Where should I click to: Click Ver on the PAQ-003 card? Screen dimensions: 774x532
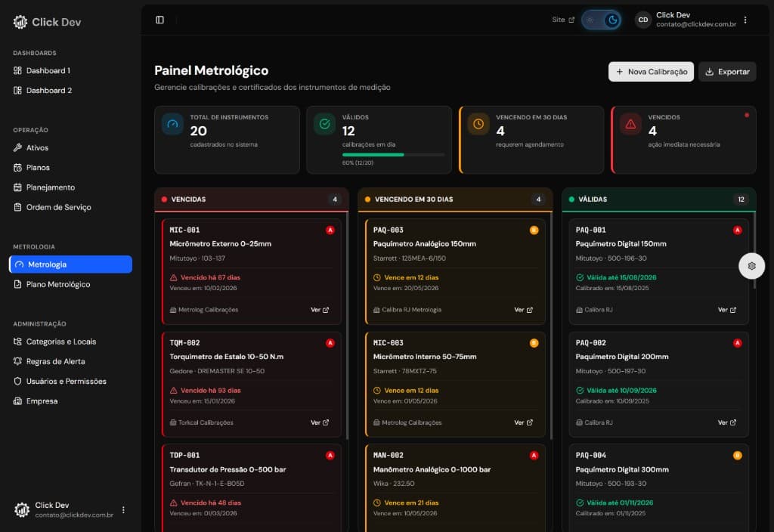[x=523, y=310]
